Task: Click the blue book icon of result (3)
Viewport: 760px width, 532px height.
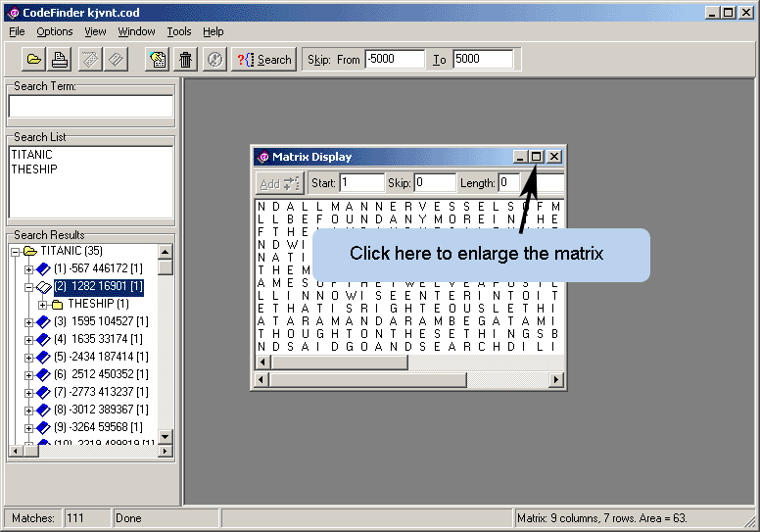Action: [43, 321]
